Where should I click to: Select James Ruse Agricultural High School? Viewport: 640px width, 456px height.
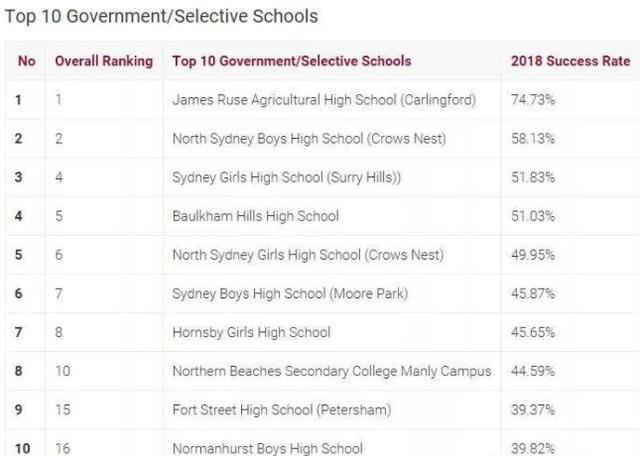click(x=323, y=100)
